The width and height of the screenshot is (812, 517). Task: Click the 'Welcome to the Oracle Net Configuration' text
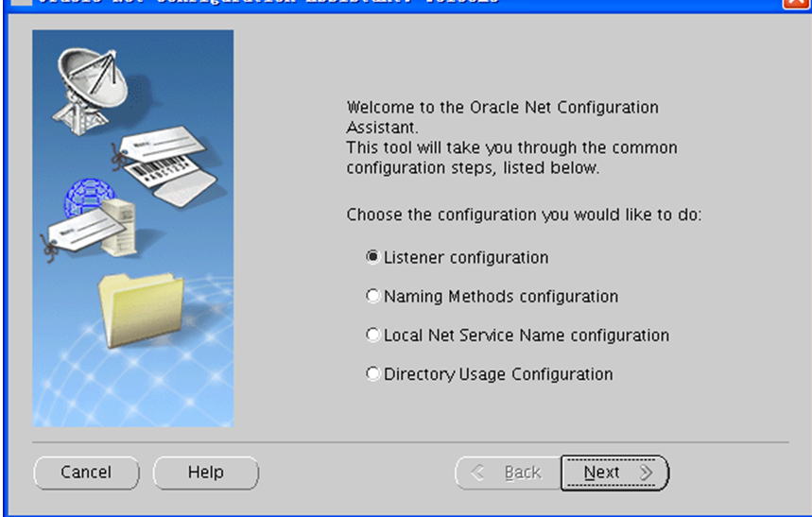click(x=502, y=107)
